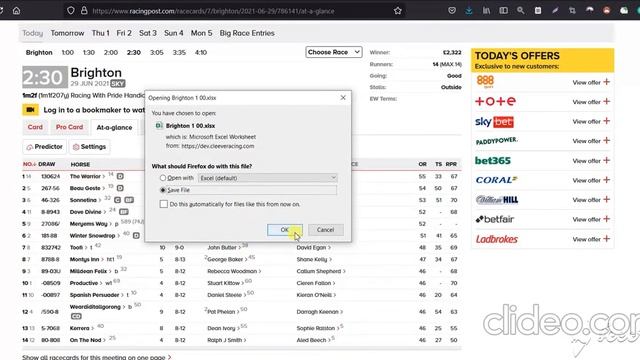Sort table by the OR column header
Viewport: 640px width, 360px height.
click(422, 164)
